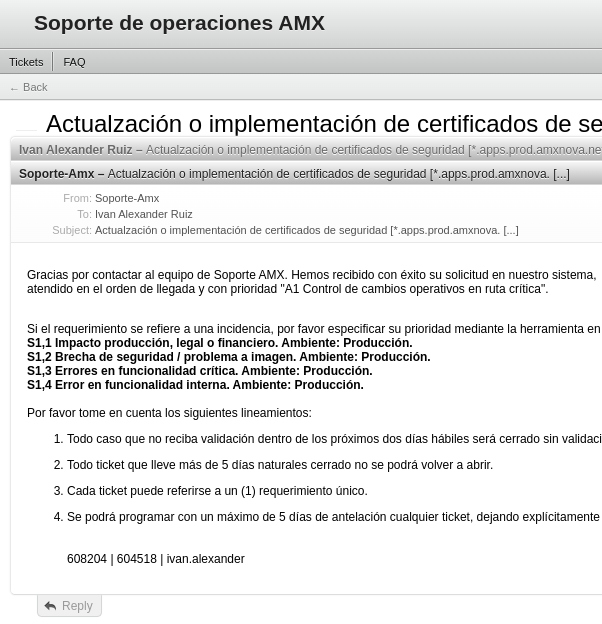Click guideline 2 about 5 días naturales
Image resolution: width=602 pixels, height=624 pixels.
pyautogui.click(x=279, y=465)
